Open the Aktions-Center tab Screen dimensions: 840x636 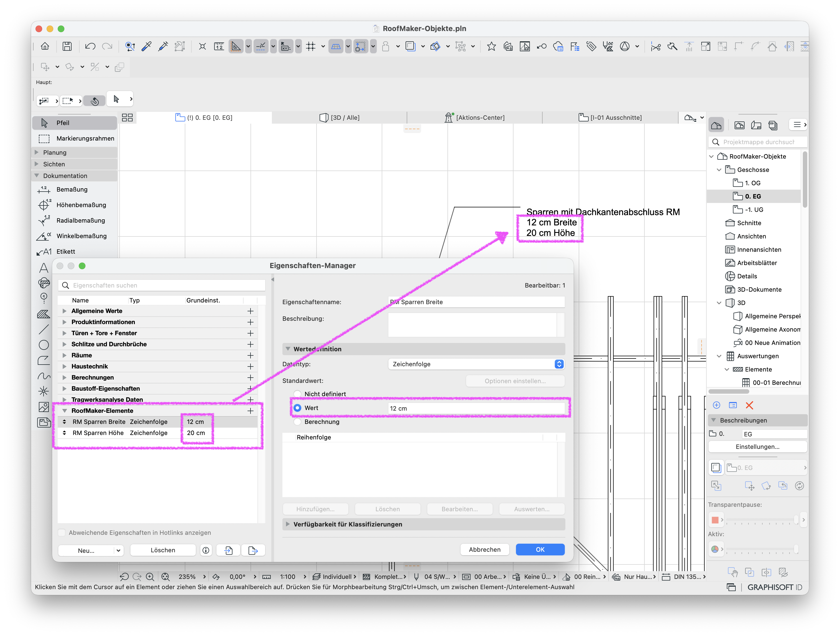(x=475, y=118)
